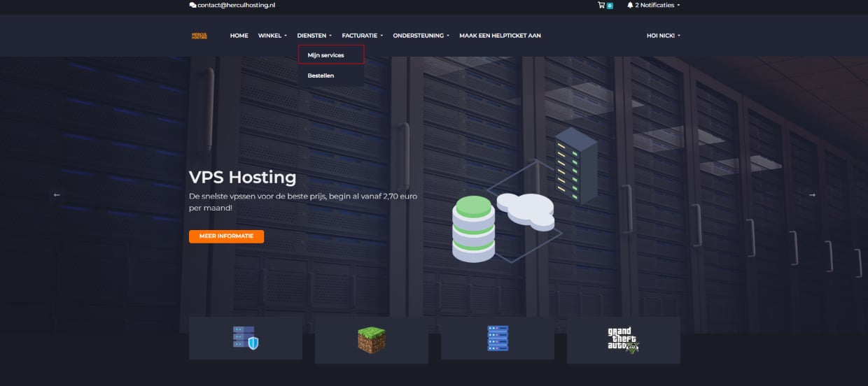868x386 pixels.
Task: Open the Hoi Nick! account dropdown
Action: 663,36
